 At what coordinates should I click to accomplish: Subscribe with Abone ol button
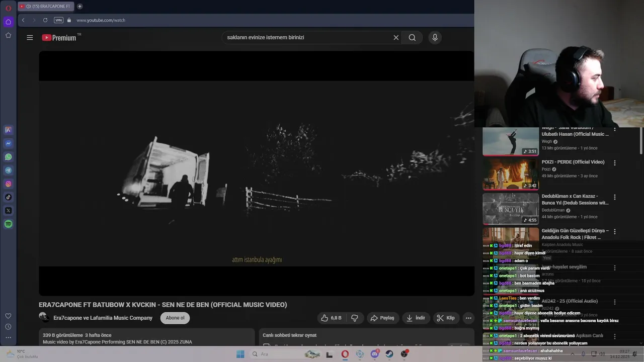coord(175,318)
